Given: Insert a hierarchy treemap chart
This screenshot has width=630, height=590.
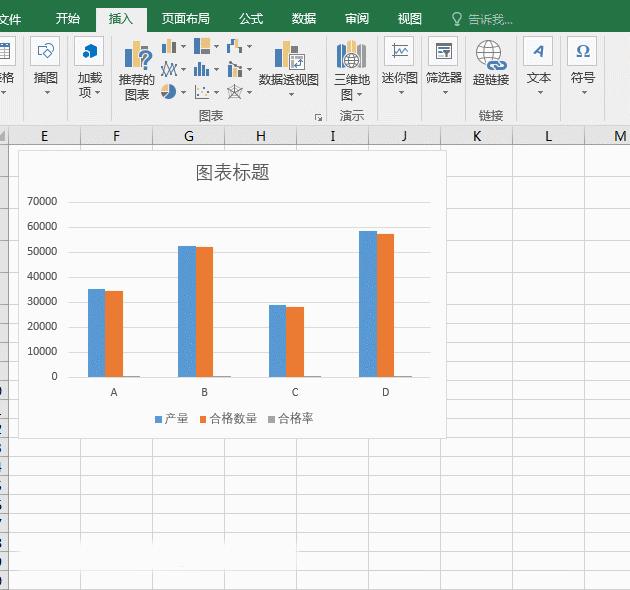Looking at the screenshot, I should pos(202,46).
